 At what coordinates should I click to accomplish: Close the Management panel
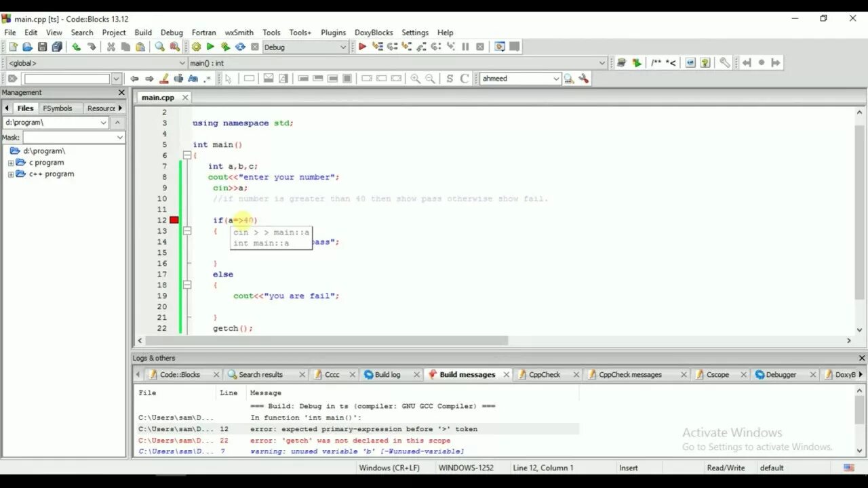pos(121,93)
